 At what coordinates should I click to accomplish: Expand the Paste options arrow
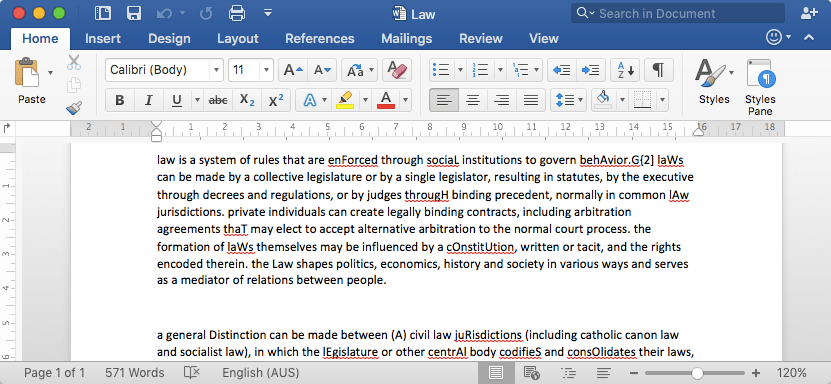tap(50, 73)
